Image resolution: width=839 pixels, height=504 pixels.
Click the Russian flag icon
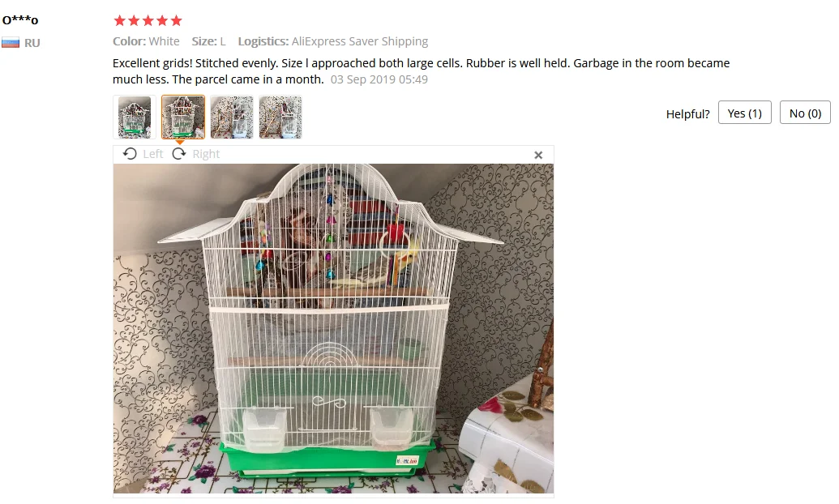pos(11,43)
